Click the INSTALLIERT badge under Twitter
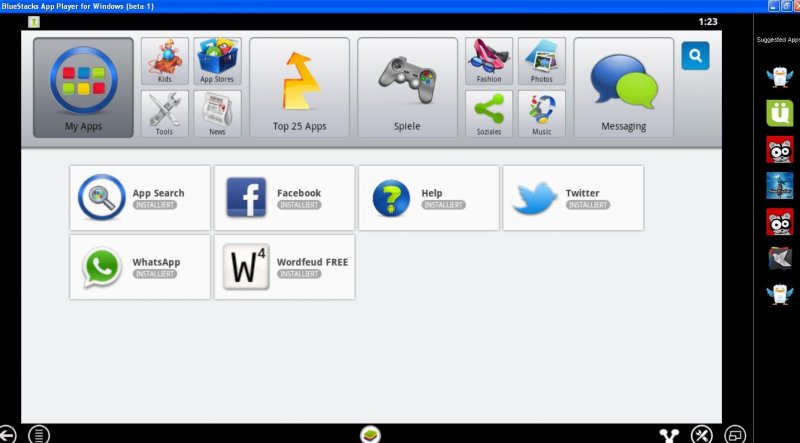Viewport: 800px width, 443px height. pyautogui.click(x=588, y=205)
